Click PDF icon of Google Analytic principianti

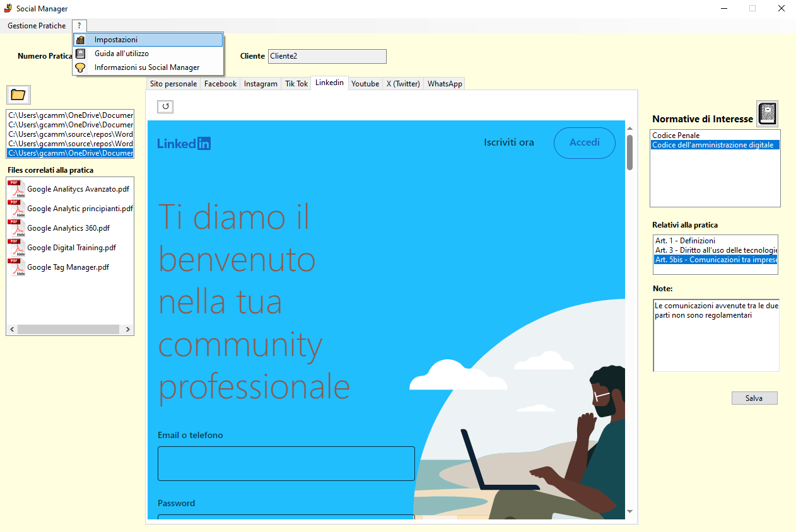pos(16,208)
